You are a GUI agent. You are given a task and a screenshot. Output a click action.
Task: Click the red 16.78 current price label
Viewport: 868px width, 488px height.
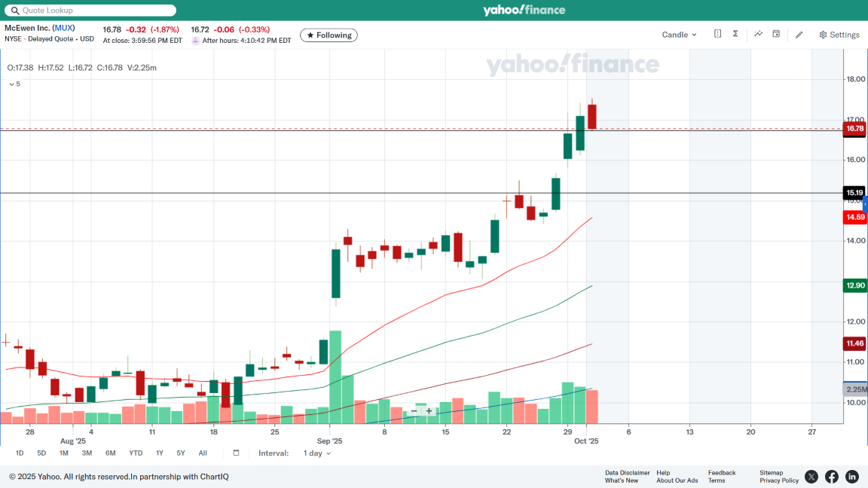(x=854, y=128)
